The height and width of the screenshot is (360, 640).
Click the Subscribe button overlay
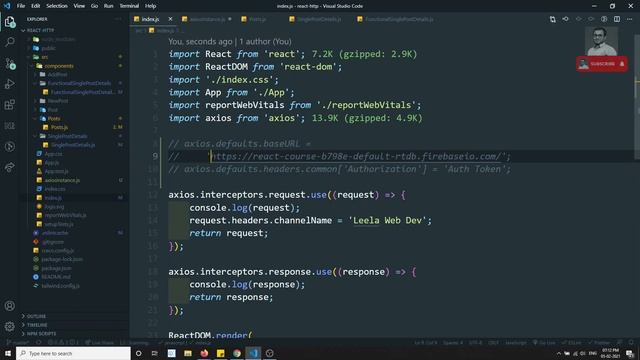point(602,64)
